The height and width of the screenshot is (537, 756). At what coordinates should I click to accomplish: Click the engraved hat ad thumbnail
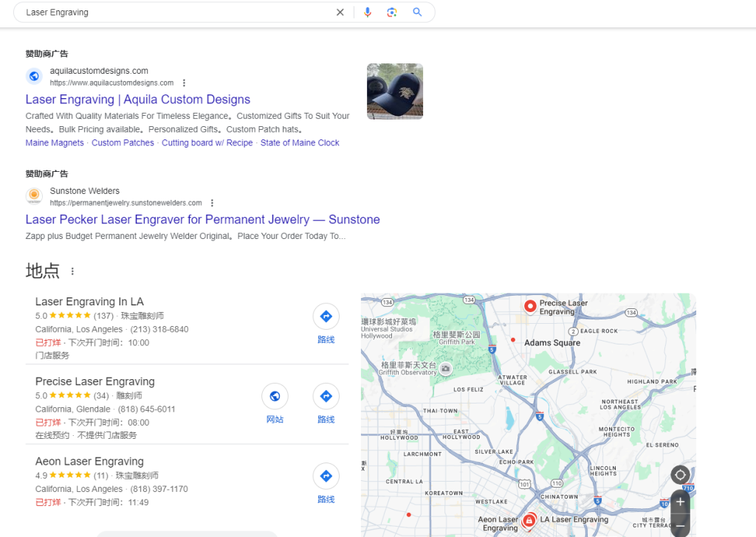click(x=395, y=91)
